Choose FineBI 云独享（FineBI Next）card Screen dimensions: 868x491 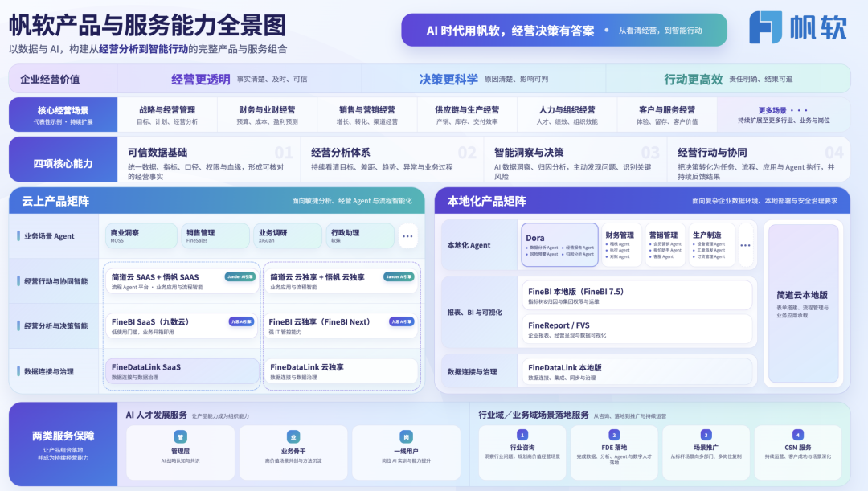(341, 326)
